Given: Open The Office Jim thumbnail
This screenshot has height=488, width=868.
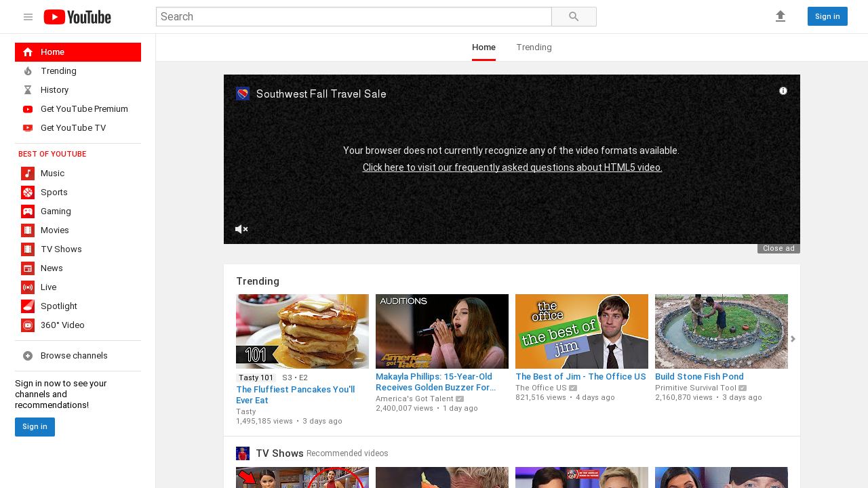Looking at the screenshot, I should coord(582,331).
